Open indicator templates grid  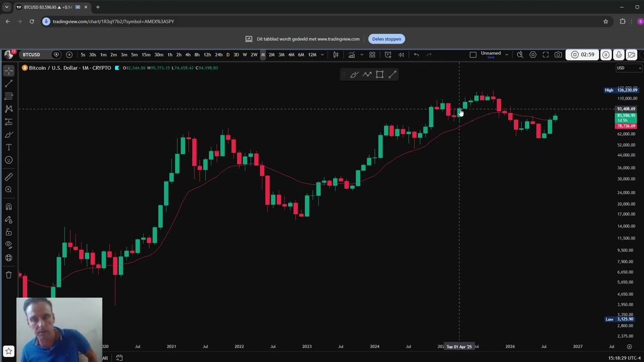point(372,55)
